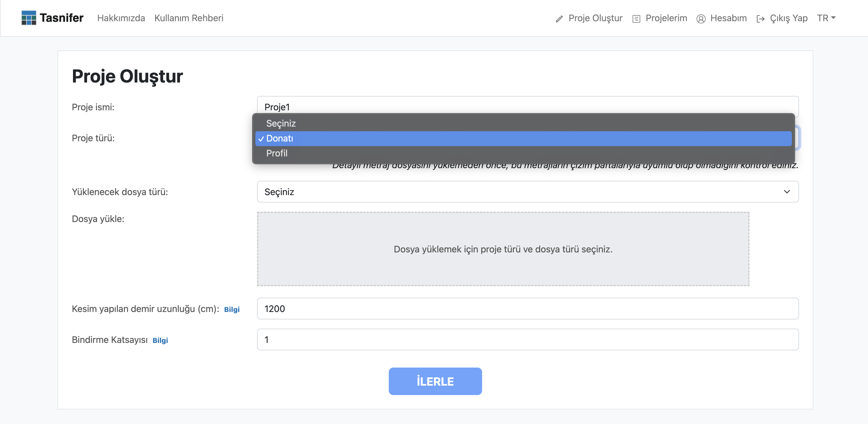Open the Yüklenecek dosya türü dropdown
Viewport: 868px width, 424px height.
point(528,192)
